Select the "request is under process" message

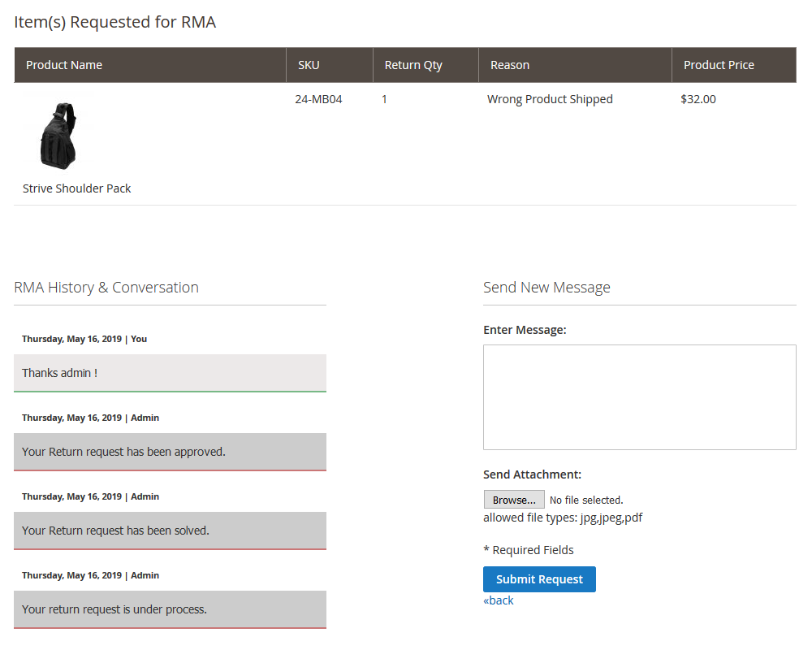pyautogui.click(x=170, y=609)
